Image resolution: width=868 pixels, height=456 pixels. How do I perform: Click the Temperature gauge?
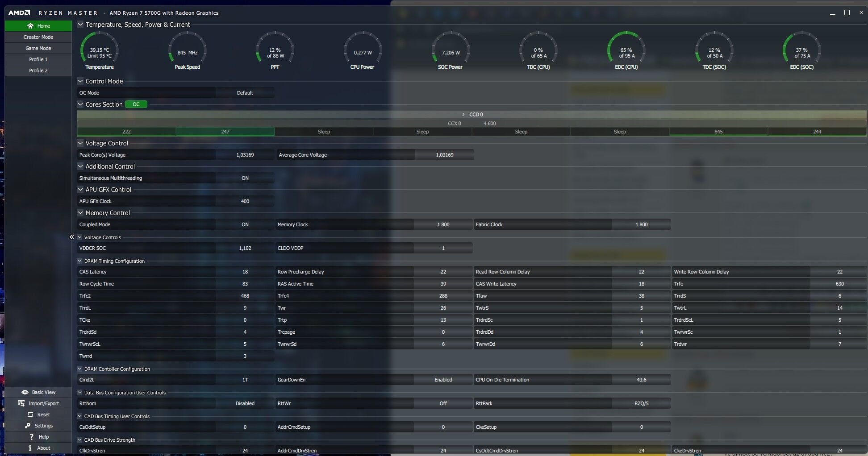[x=99, y=51]
